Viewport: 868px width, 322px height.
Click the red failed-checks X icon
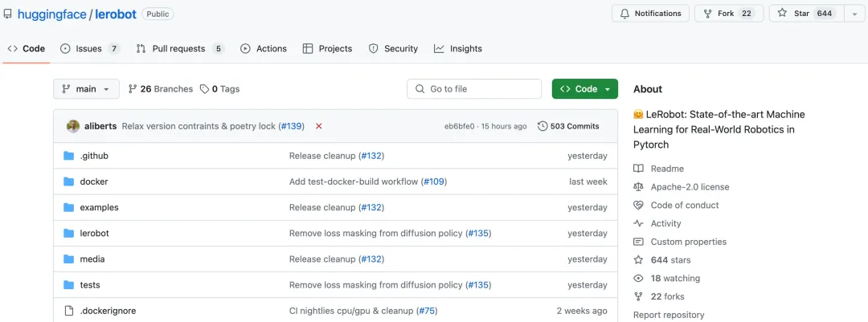click(x=319, y=126)
